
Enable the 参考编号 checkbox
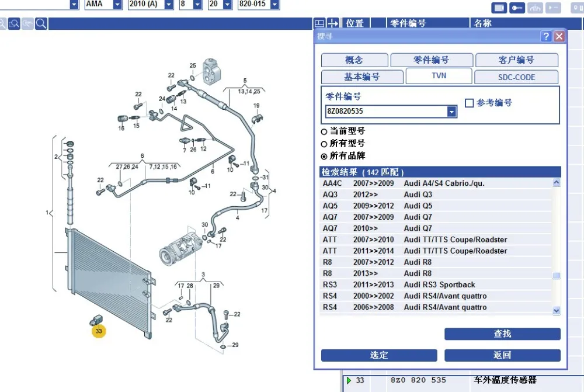470,103
